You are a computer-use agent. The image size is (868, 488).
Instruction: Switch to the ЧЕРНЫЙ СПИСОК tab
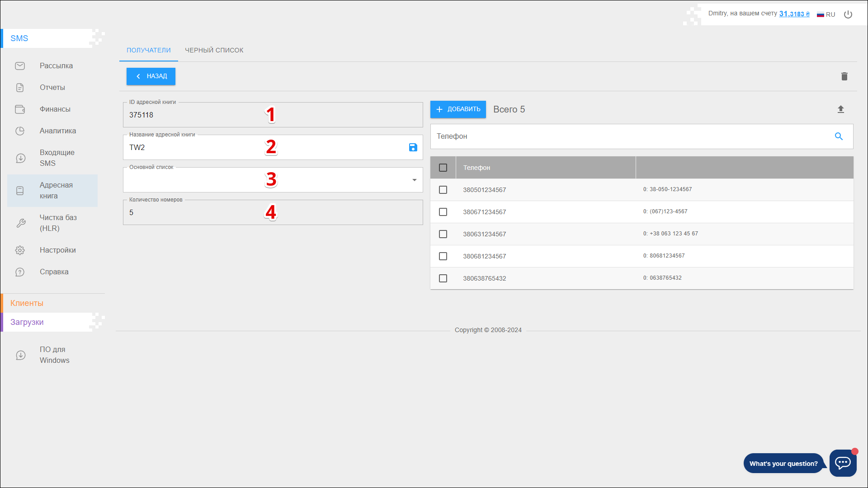214,50
